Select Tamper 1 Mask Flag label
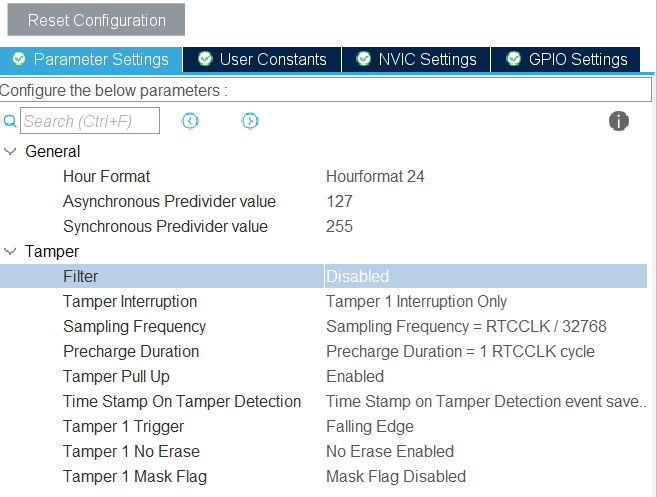 (135, 476)
